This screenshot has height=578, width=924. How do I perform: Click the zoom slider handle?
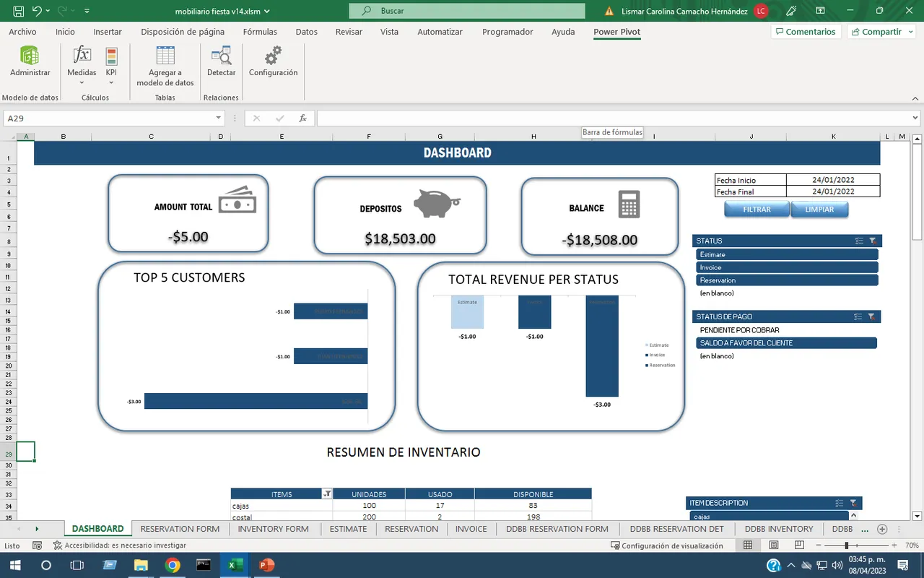(847, 545)
